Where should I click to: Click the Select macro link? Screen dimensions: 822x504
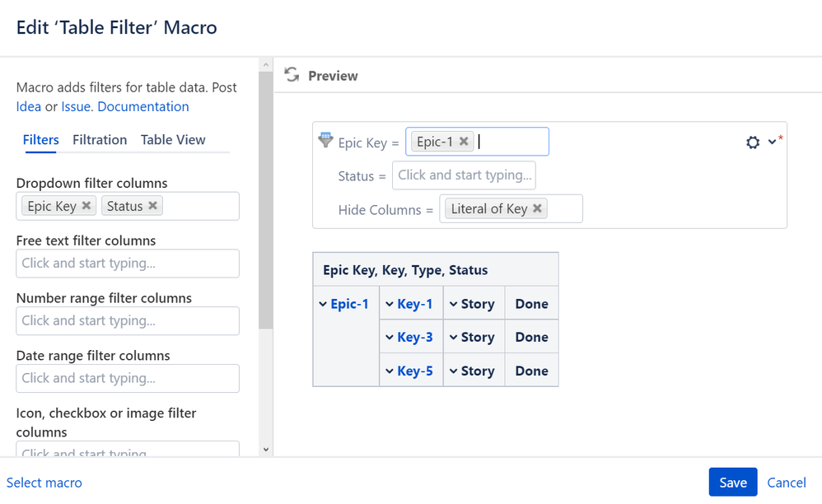pos(44,483)
